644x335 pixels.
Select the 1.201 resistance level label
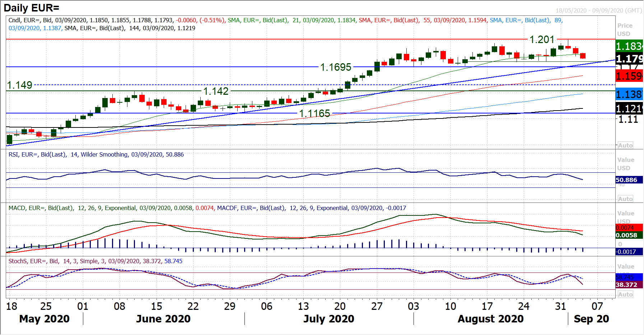pos(542,39)
